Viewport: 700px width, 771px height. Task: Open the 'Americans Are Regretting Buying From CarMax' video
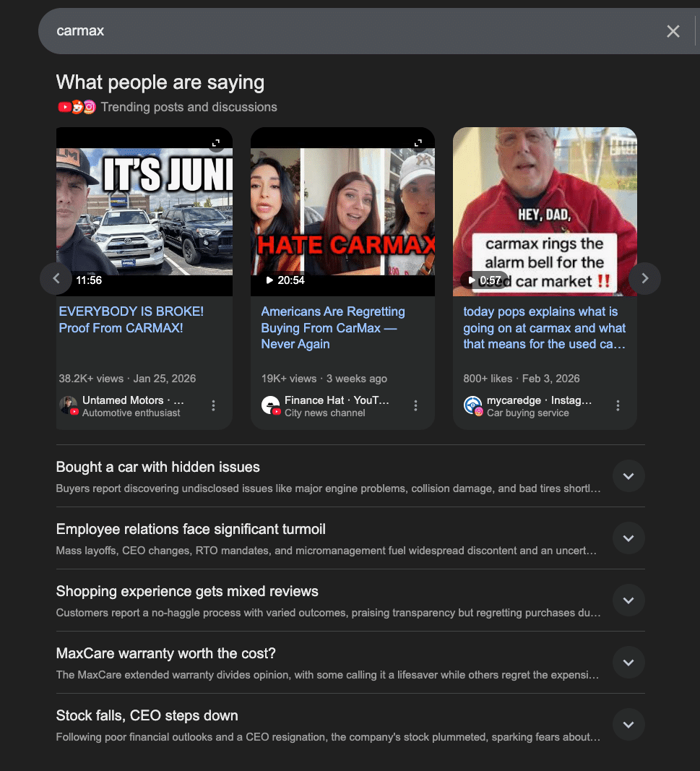tap(332, 327)
